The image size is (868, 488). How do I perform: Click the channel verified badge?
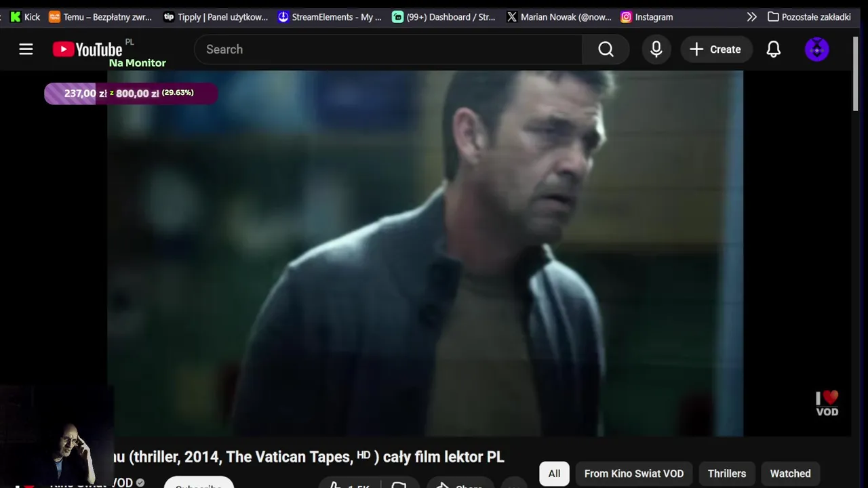[140, 483]
